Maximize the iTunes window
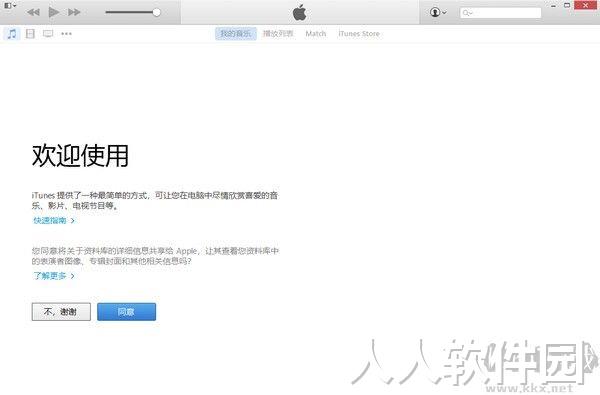 pyautogui.click(x=567, y=5)
